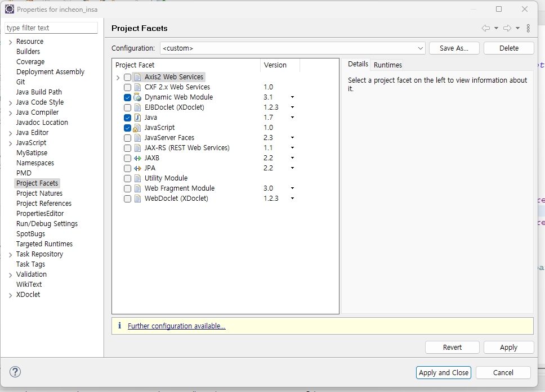Focus the type filter text field

[51, 28]
